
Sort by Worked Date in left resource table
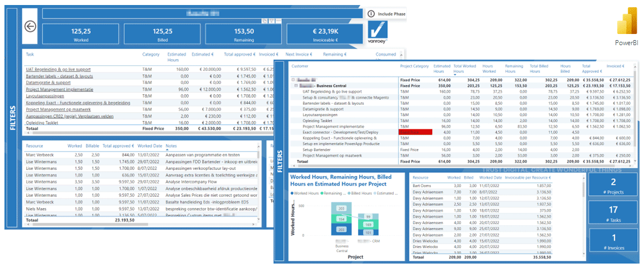click(150, 146)
